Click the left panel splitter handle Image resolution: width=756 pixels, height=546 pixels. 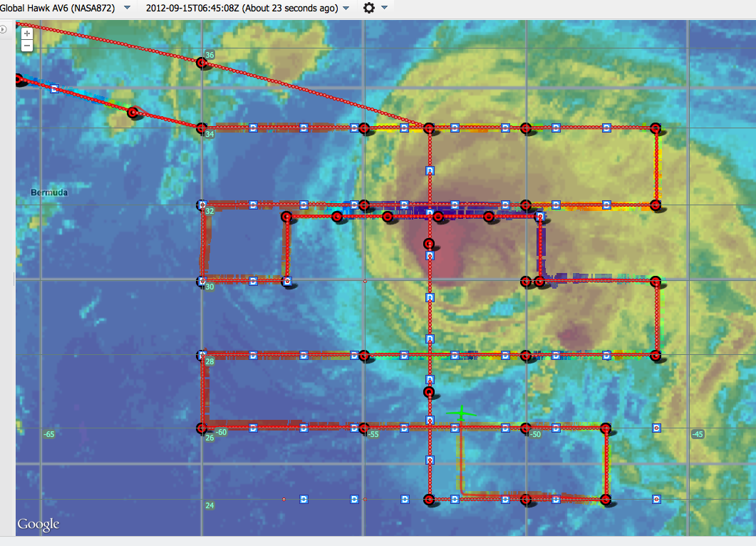pos(14,279)
